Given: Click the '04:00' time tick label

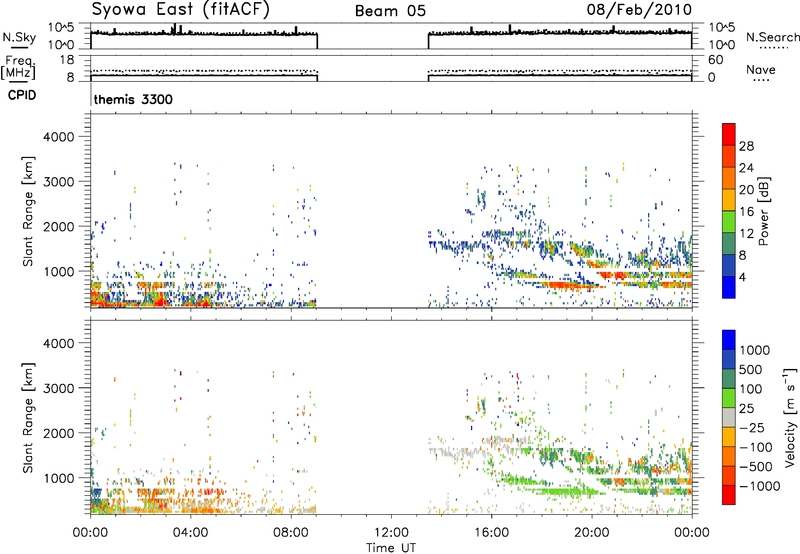Looking at the screenshot, I should click(191, 533).
